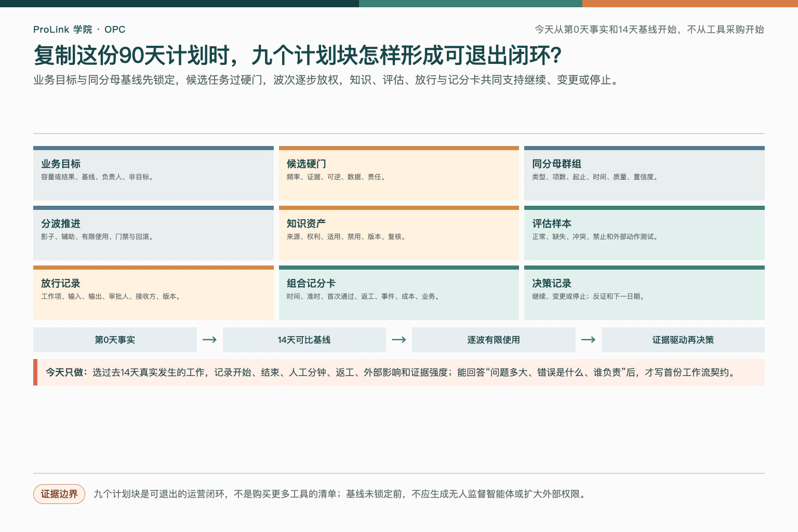Click the ProLink 学院 · OPC header label
Screen dimensions: 798x532
(x=79, y=30)
